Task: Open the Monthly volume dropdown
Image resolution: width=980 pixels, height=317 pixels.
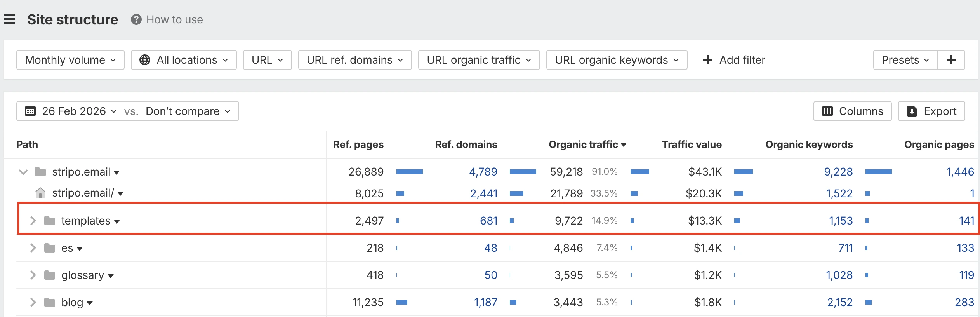Action: (70, 60)
